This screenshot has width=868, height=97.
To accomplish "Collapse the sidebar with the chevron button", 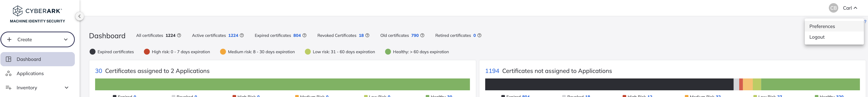I will coord(80,16).
